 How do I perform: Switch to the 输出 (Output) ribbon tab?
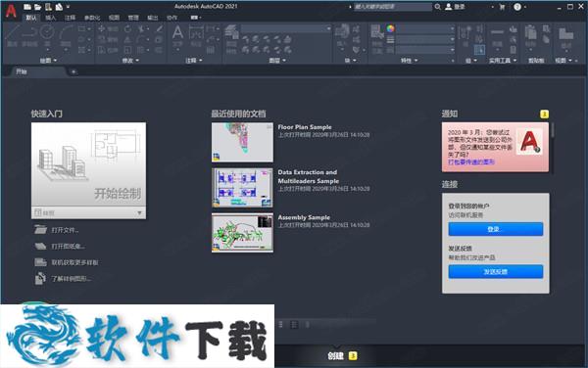point(153,18)
